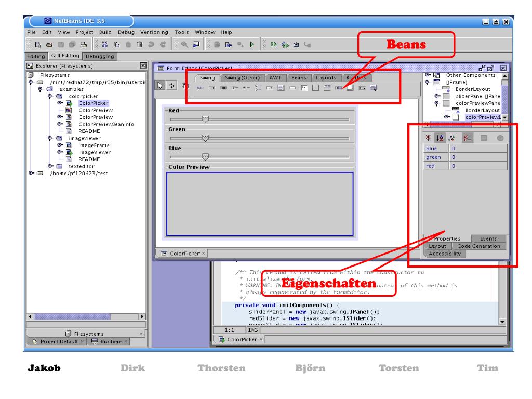This screenshot has height=399, width=532.
Task: Pick the JLabel component in Swing palette
Action: tap(201, 88)
